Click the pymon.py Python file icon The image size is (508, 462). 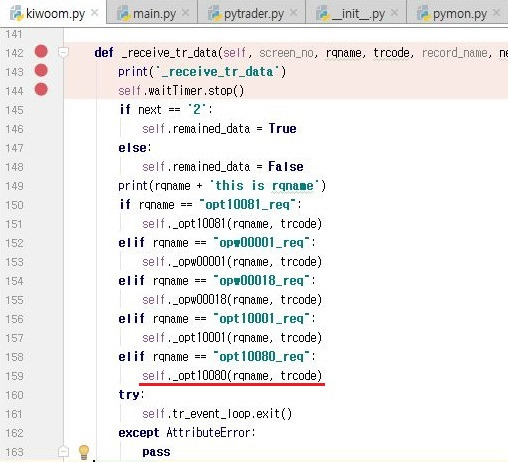(x=423, y=14)
